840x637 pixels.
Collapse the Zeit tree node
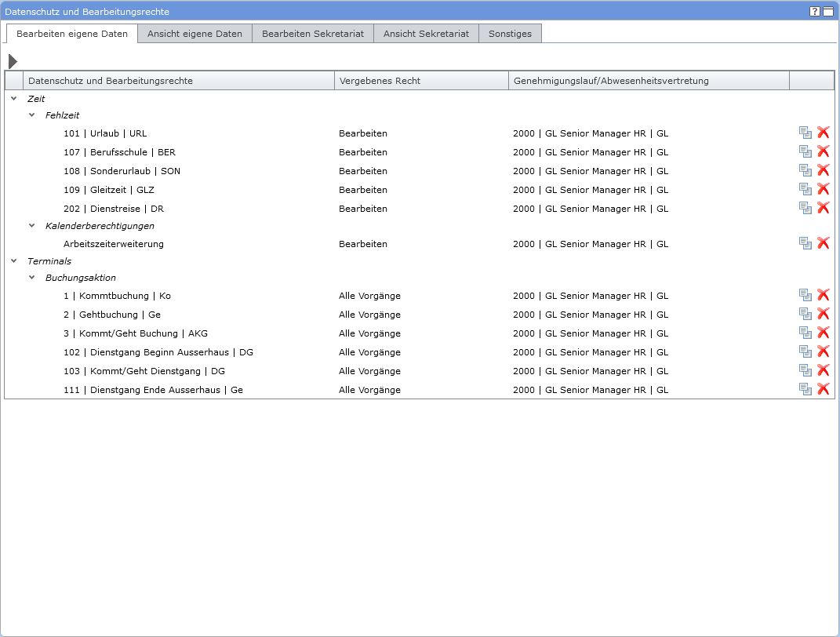(x=14, y=99)
